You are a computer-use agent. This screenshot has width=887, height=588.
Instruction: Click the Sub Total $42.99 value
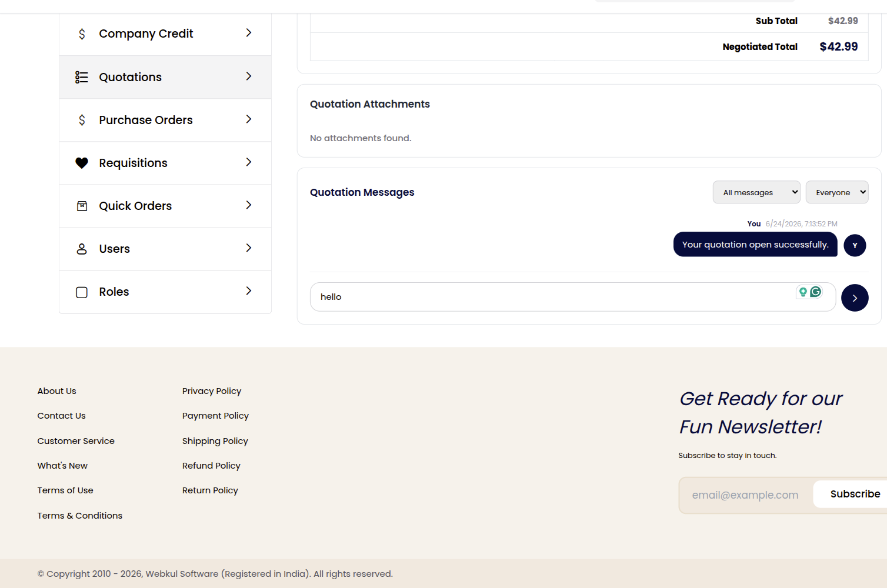point(843,21)
